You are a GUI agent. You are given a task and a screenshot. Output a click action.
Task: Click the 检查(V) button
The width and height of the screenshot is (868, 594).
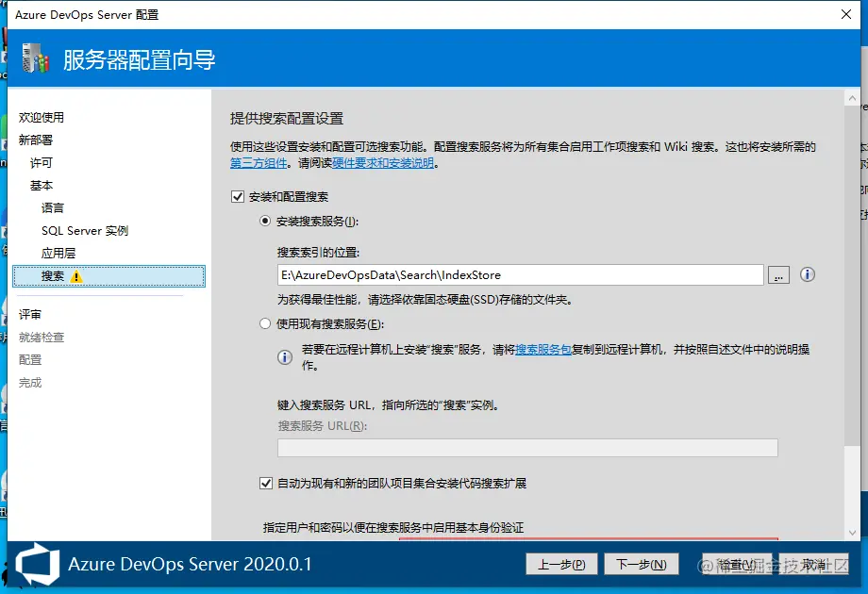coord(738,564)
